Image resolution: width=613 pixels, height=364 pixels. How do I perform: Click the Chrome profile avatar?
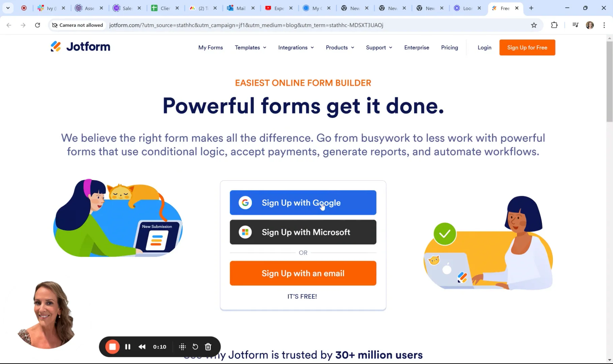point(590,25)
